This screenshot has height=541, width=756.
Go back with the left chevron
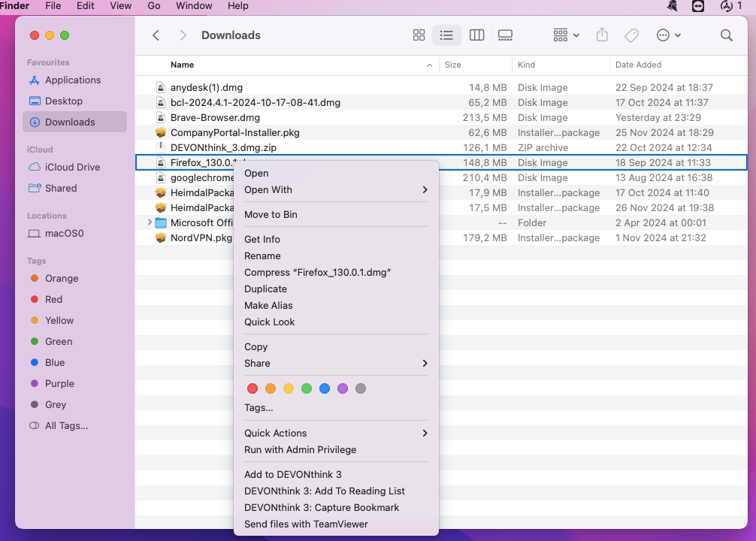(156, 35)
